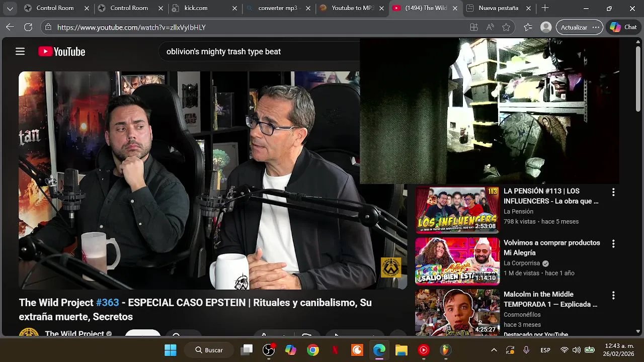This screenshot has width=644, height=362.
Task: Click the La Pensión channel name
Action: tap(518, 212)
